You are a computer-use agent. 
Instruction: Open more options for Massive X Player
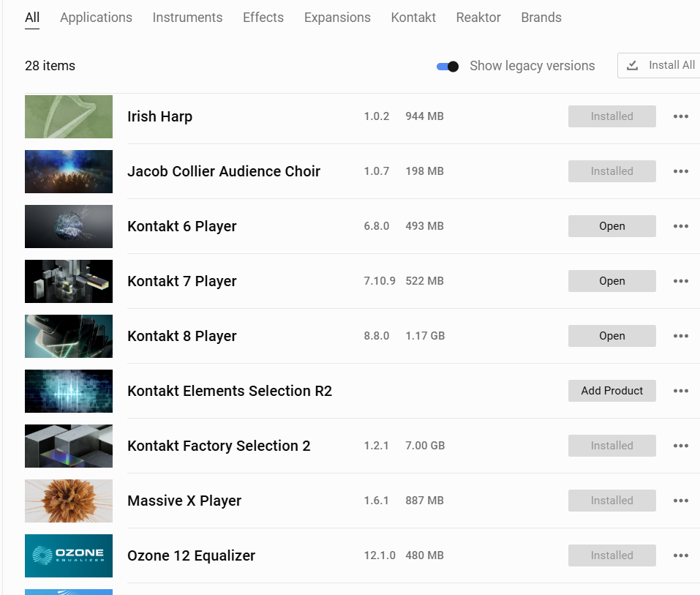point(680,501)
